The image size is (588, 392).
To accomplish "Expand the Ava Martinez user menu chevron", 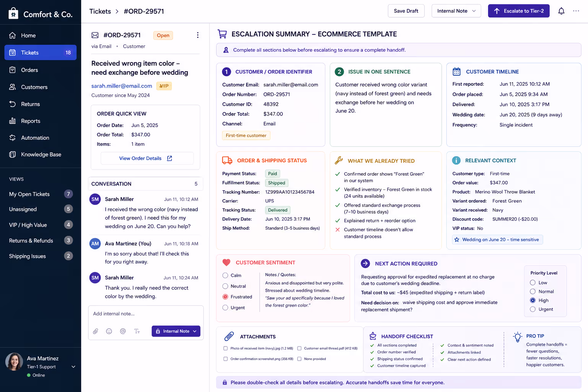I will point(73,367).
